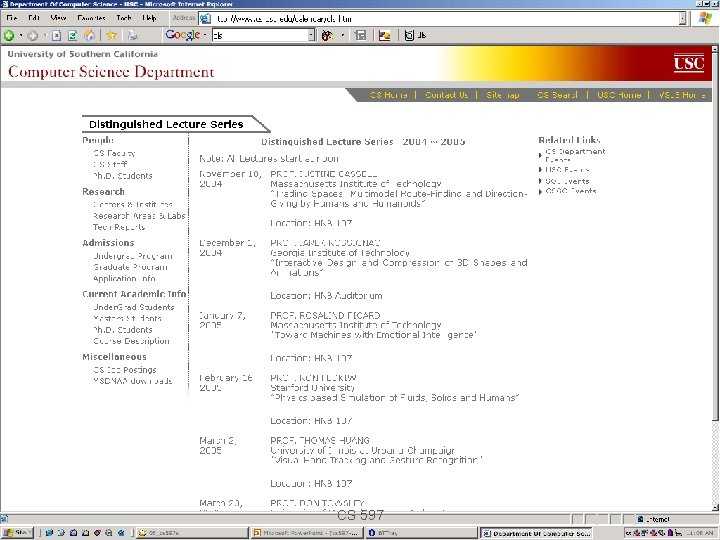The width and height of the screenshot is (720, 540).
Task: Open Start menu on taskbar
Action: pyautogui.click(x=17, y=533)
